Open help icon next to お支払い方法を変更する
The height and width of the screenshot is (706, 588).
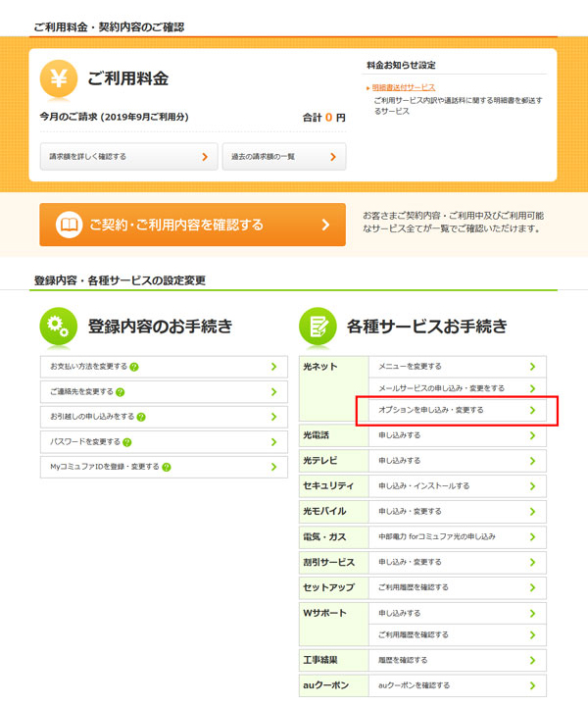[134, 367]
